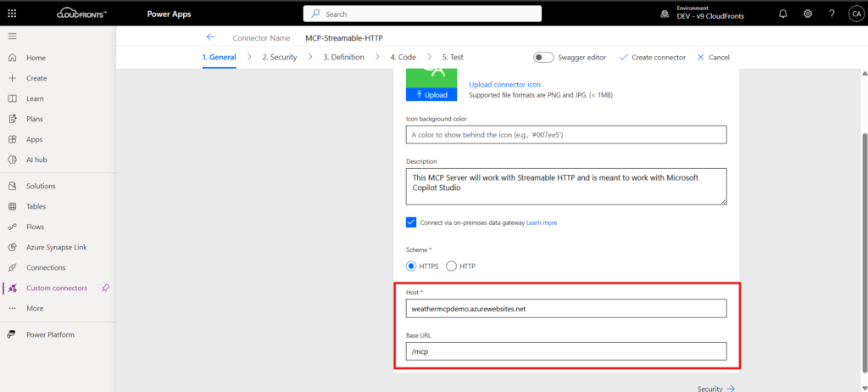Click the Plans icon in sidebar

tap(12, 119)
